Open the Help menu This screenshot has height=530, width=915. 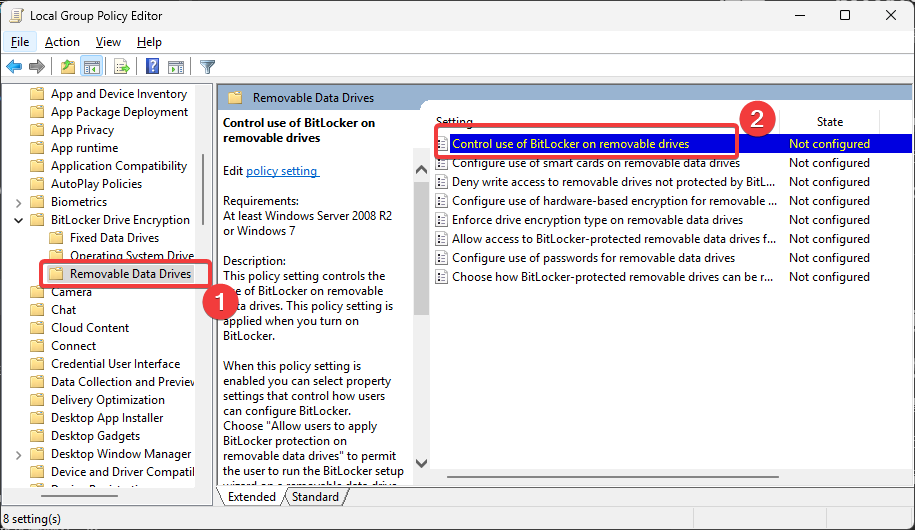[149, 42]
